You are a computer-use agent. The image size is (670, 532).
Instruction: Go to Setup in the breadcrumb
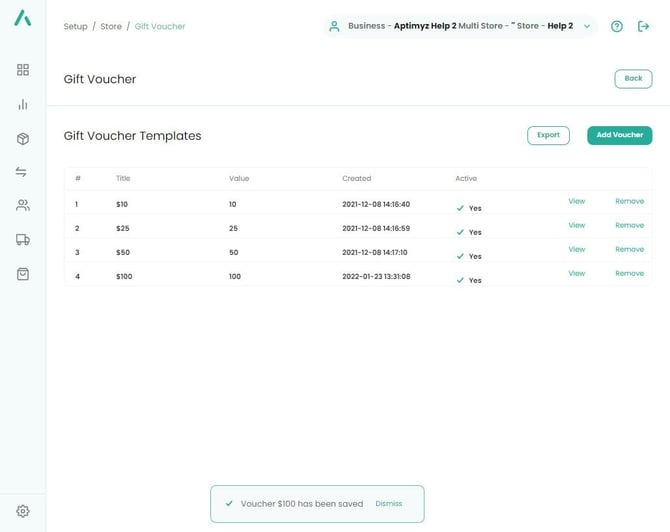click(x=75, y=26)
